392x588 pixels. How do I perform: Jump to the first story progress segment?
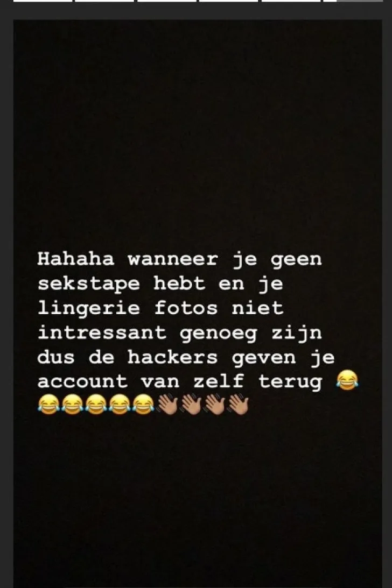click(43, 1)
